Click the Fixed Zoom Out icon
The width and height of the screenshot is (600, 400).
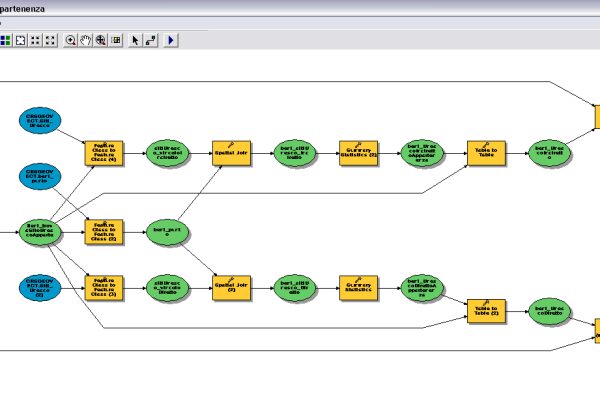click(x=49, y=40)
